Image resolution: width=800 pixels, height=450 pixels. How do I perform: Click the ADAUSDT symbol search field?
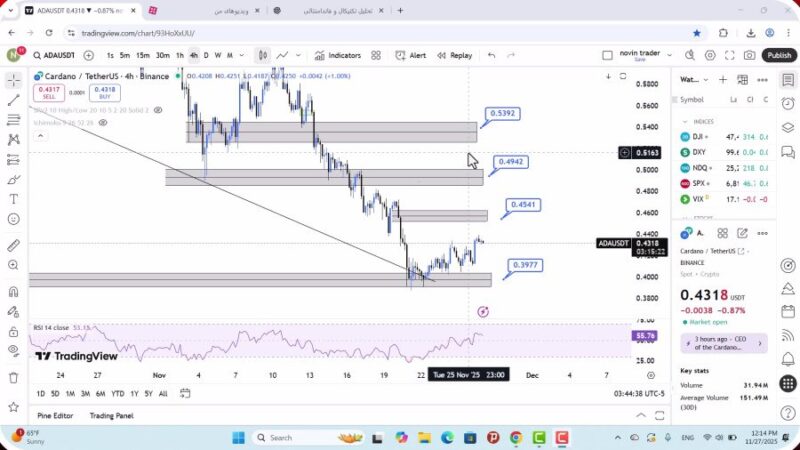[x=55, y=55]
